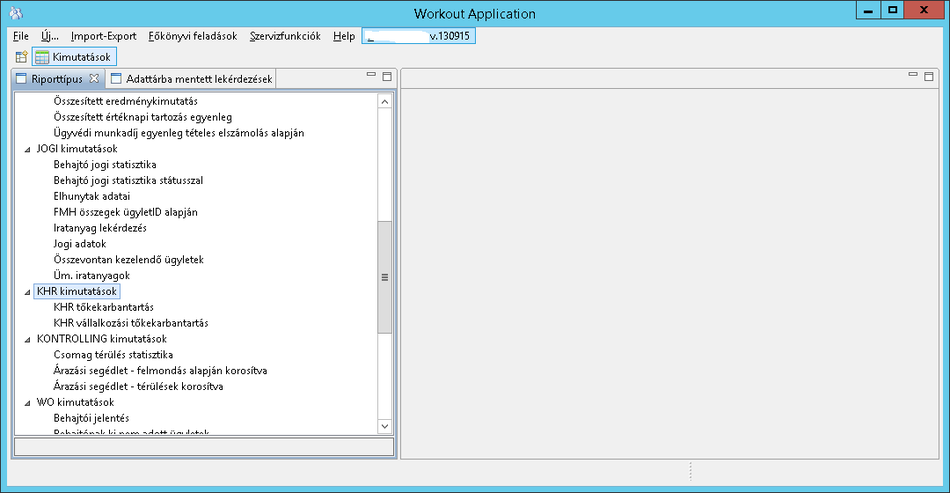The height and width of the screenshot is (493, 950).
Task: Collapse the WO kimutatások tree node
Action: tap(27, 403)
